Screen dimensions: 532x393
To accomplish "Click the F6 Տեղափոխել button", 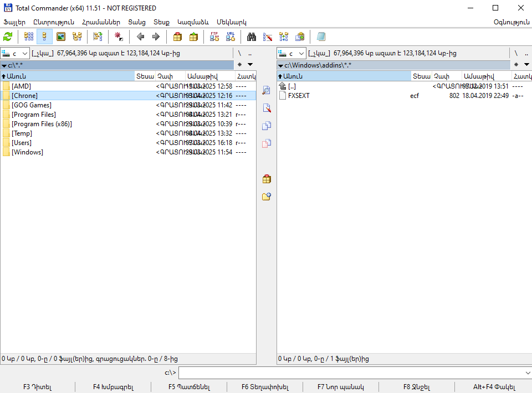I will pyautogui.click(x=265, y=387).
